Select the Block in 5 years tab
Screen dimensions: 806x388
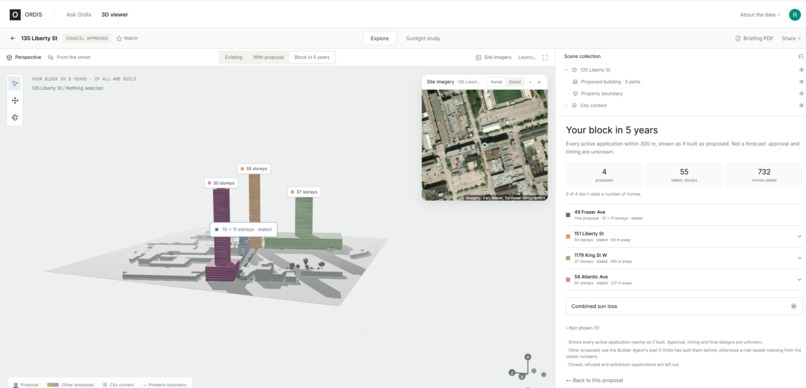coord(312,58)
